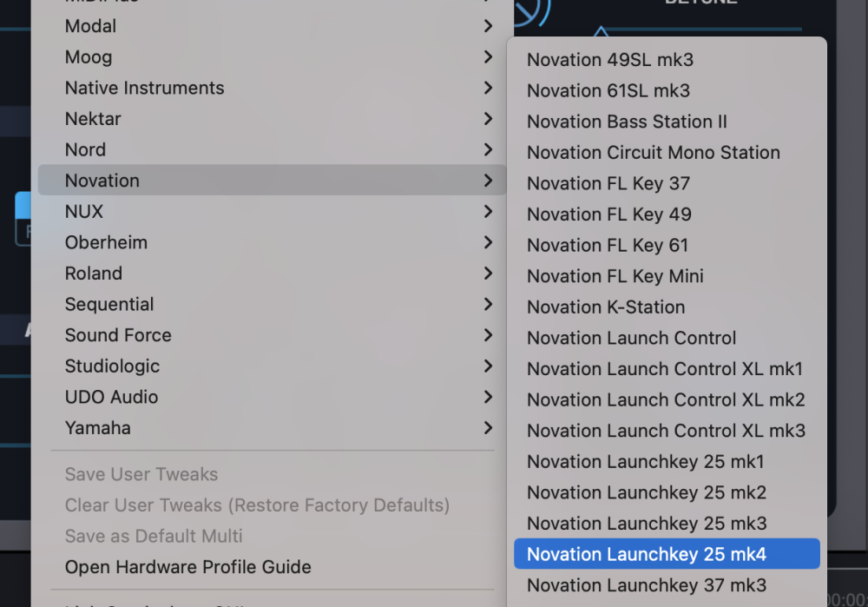Choose Novation 49SL mk3 profile
Viewport: 868px width, 607px height.
pyautogui.click(x=610, y=60)
